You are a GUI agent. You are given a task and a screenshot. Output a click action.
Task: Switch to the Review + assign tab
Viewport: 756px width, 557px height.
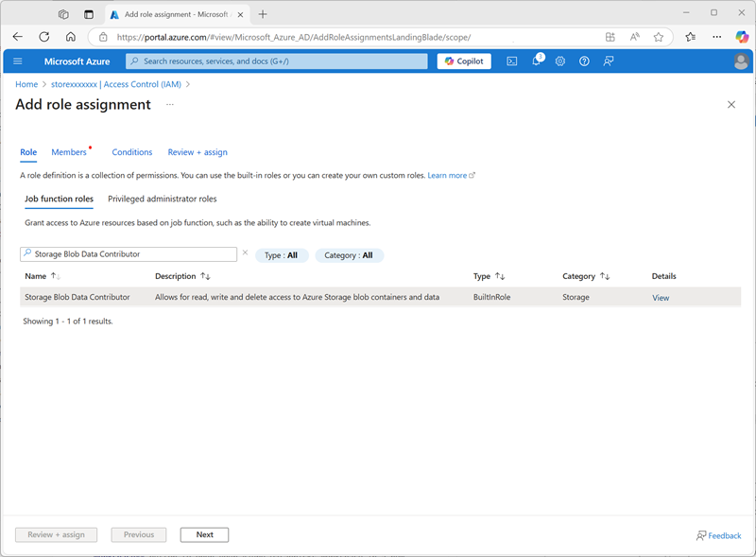[198, 152]
